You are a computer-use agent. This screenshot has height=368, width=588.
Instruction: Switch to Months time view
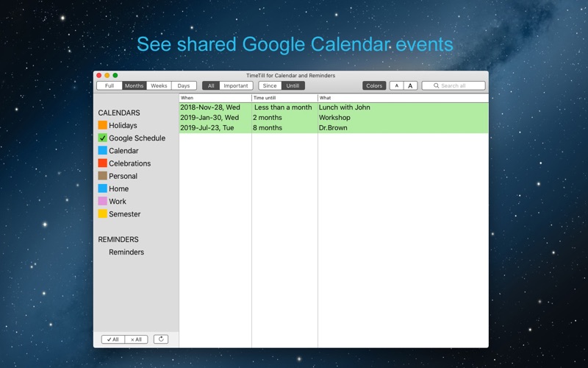(135, 85)
